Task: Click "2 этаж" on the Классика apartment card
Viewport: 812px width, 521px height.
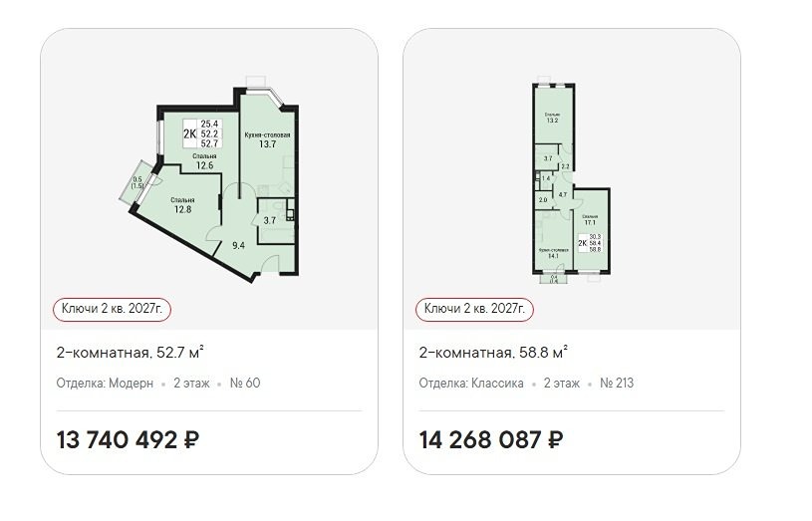Action: coord(562,383)
